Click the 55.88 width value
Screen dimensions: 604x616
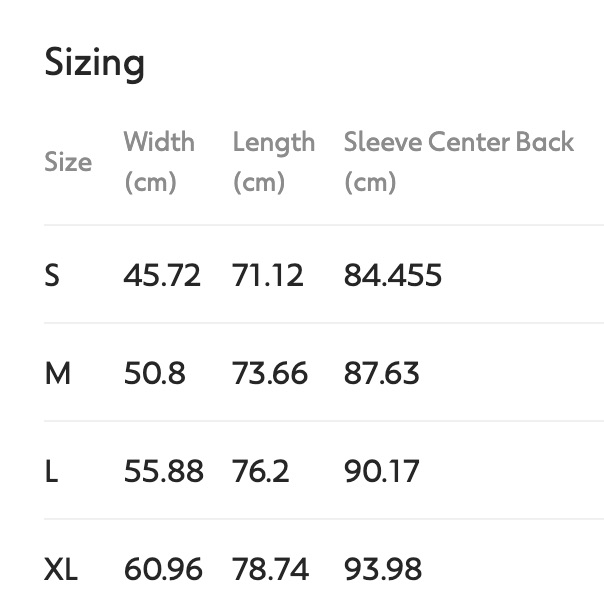click(163, 471)
